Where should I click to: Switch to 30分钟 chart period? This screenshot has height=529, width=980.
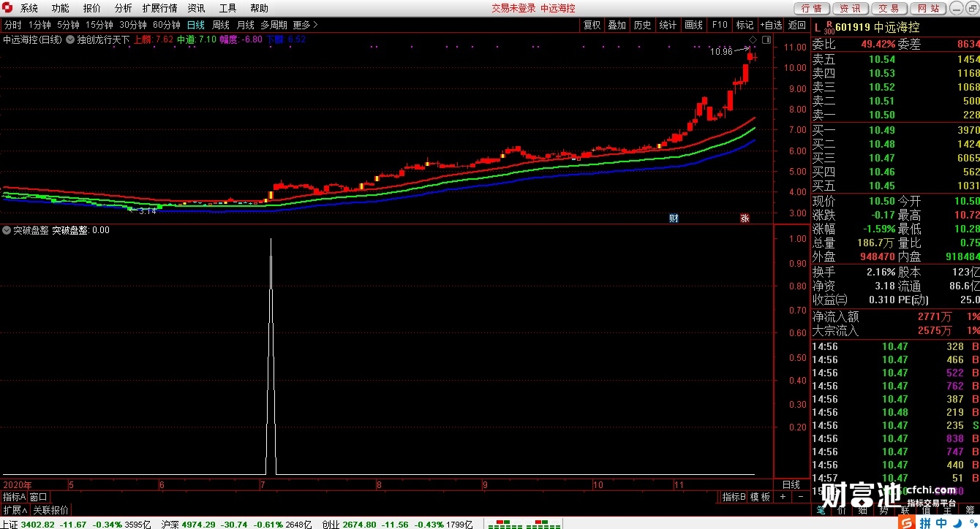click(133, 25)
